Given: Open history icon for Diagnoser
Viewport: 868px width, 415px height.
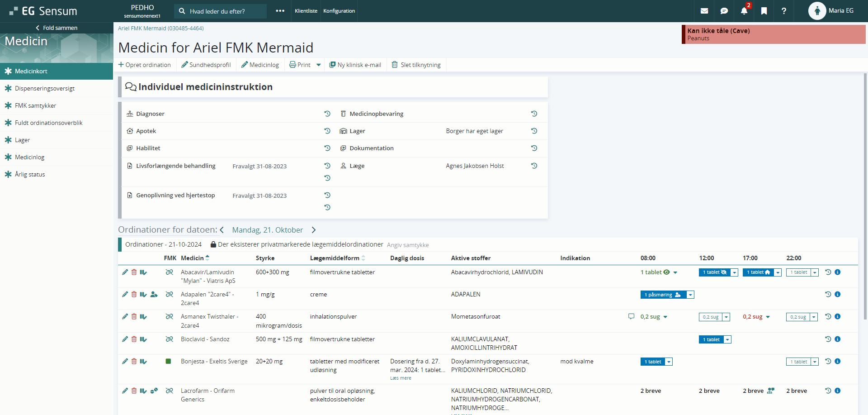Looking at the screenshot, I should click(x=327, y=114).
